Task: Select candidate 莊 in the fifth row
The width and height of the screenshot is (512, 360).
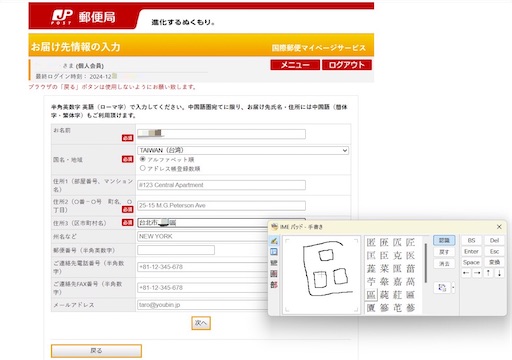Action: tap(397, 295)
